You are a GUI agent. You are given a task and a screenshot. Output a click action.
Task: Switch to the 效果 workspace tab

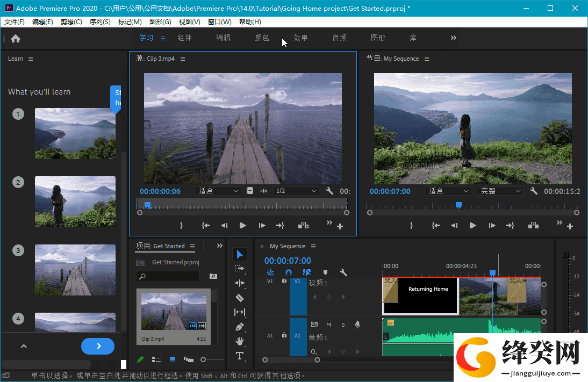(x=301, y=38)
